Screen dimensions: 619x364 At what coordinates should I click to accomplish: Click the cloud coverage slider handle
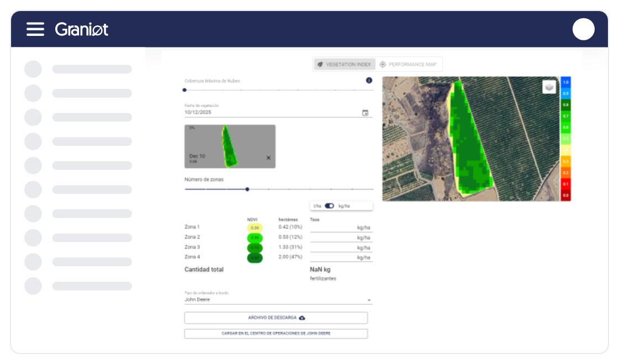185,89
